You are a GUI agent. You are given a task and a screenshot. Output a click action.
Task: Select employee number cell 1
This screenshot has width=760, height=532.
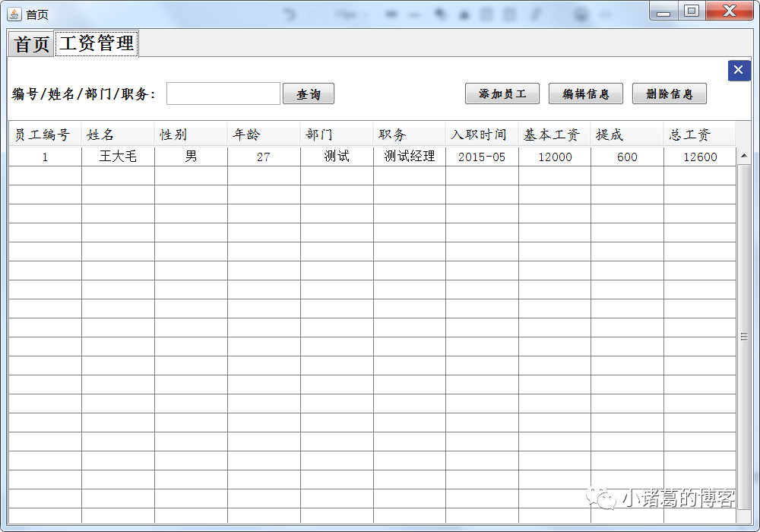(x=45, y=157)
